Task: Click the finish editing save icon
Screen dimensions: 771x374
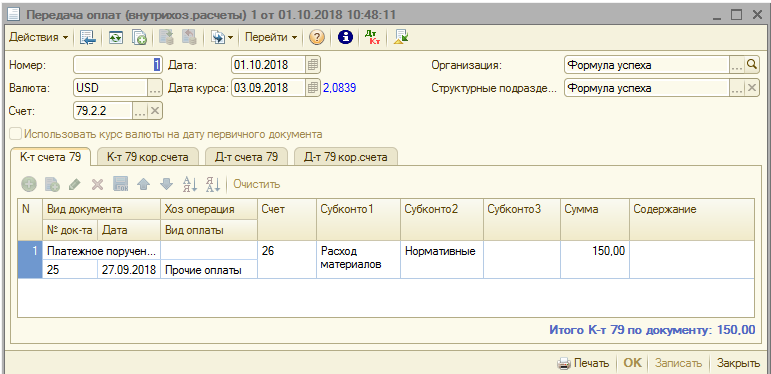Action: (120, 184)
